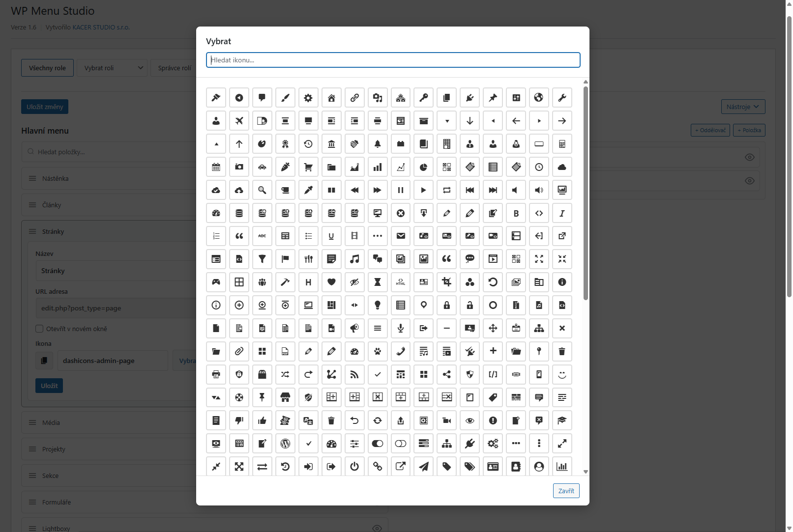Choose the microphone icon
The image size is (793, 532).
click(x=401, y=328)
